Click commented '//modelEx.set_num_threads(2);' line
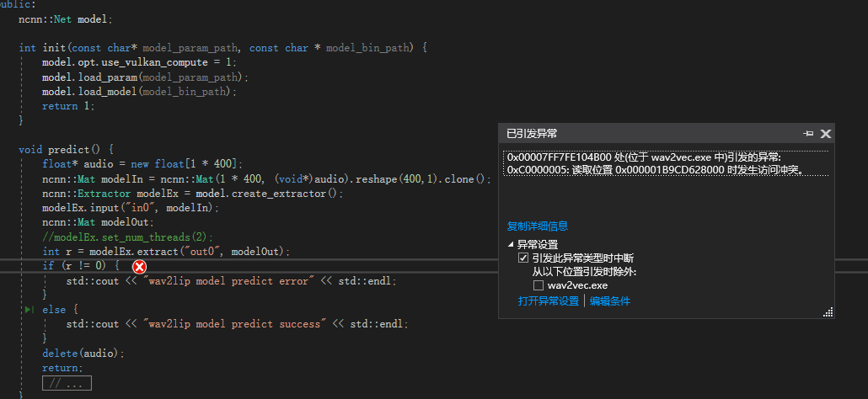This screenshot has height=399, width=868. 128,237
